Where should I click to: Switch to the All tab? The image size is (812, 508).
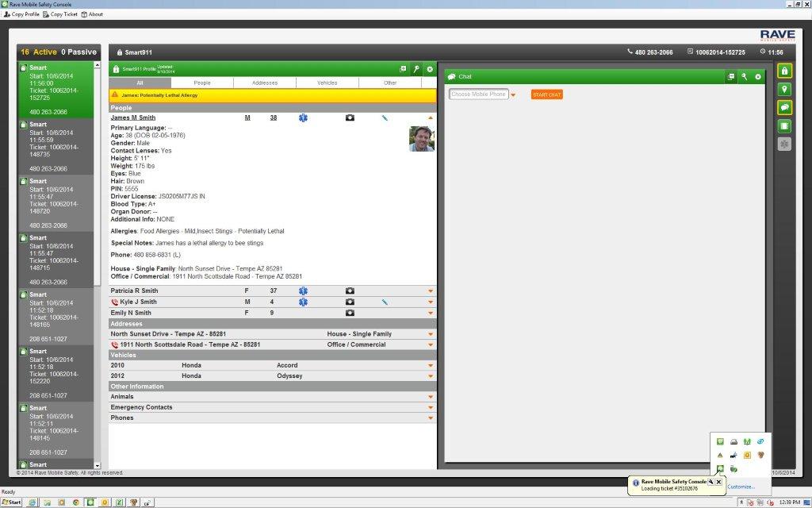[140, 83]
